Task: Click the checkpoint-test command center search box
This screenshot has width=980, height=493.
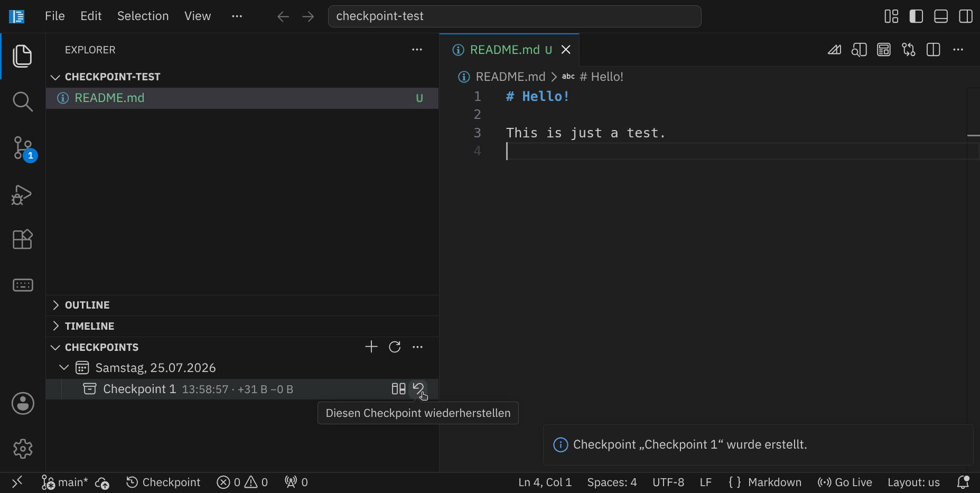Action: [x=515, y=16]
